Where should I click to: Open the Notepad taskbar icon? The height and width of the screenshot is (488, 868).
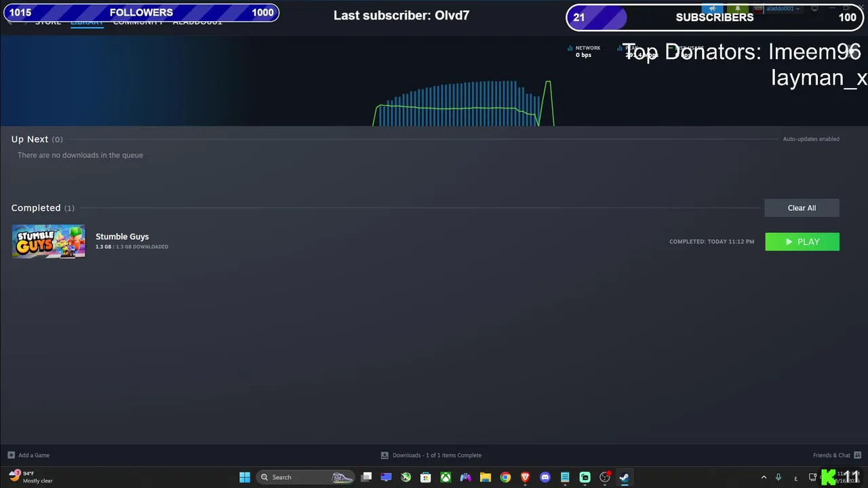point(565,477)
